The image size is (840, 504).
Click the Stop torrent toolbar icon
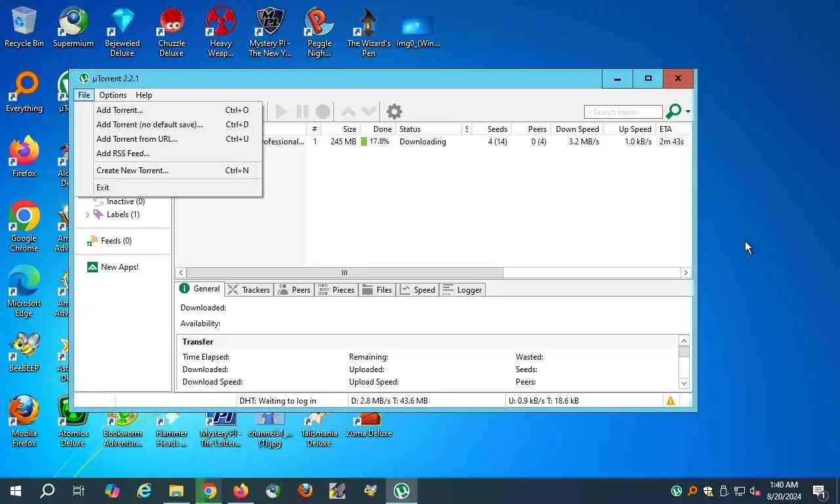pyautogui.click(x=322, y=112)
